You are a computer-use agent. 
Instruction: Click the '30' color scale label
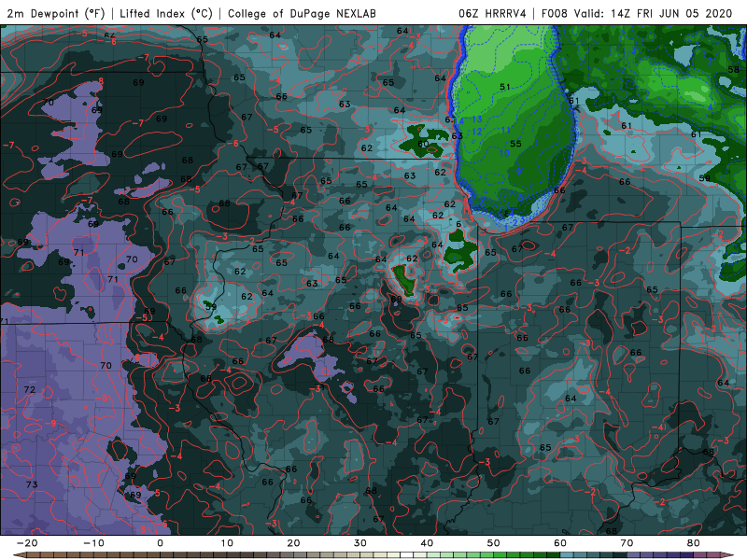[x=360, y=543]
